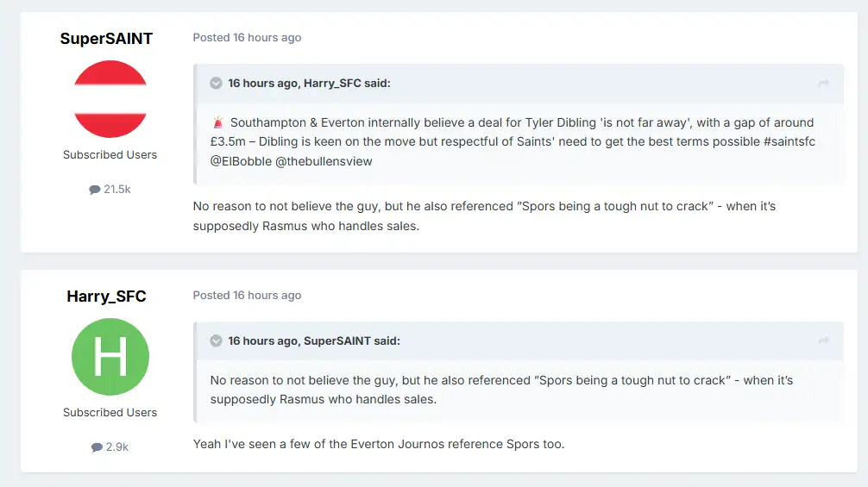Open the Harry_SFC username profile link
The image size is (868, 487).
pyautogui.click(x=106, y=297)
